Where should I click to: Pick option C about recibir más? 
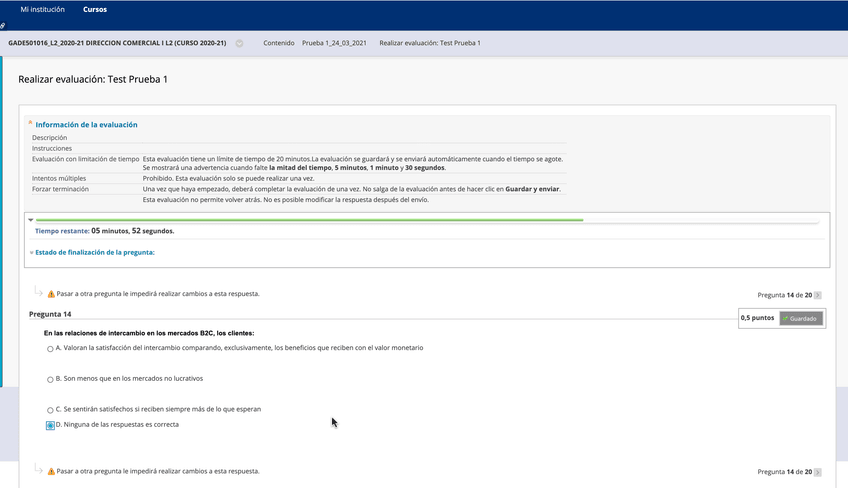point(50,410)
